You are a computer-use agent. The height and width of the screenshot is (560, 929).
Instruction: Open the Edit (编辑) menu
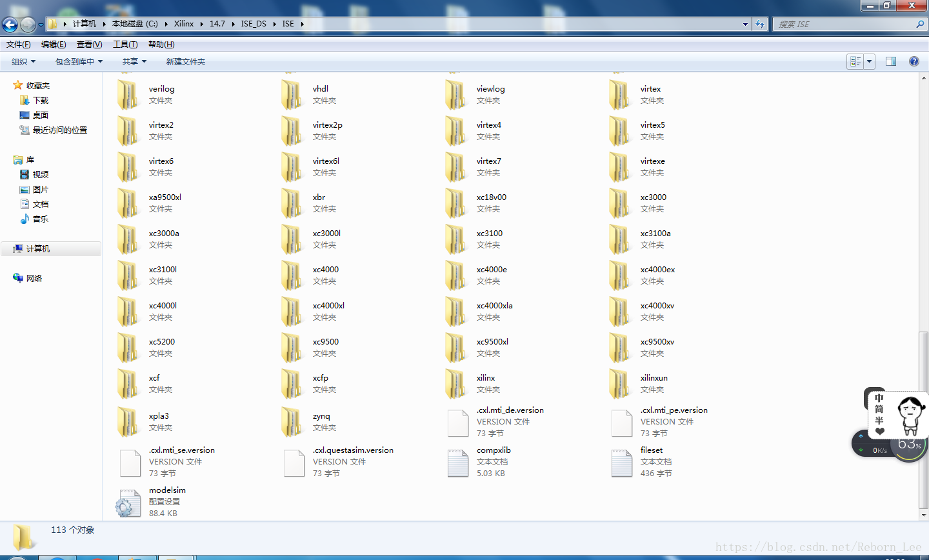coord(54,45)
